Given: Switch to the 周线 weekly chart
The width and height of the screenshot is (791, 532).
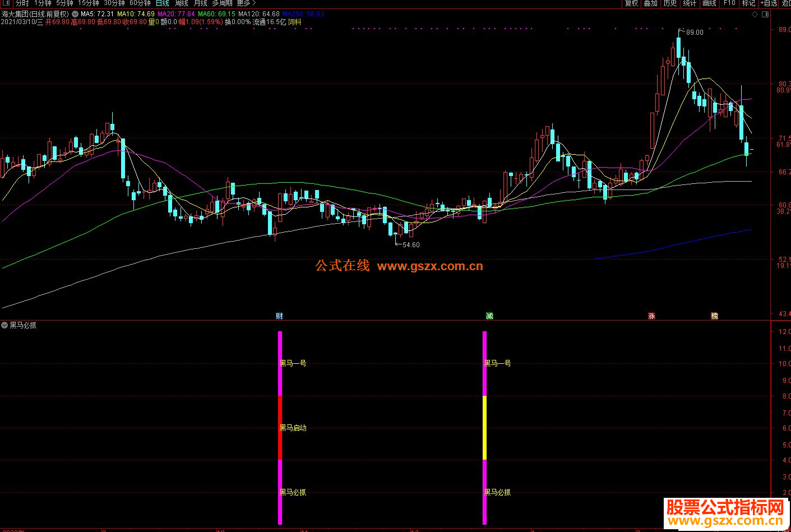Looking at the screenshot, I should pos(182,3).
